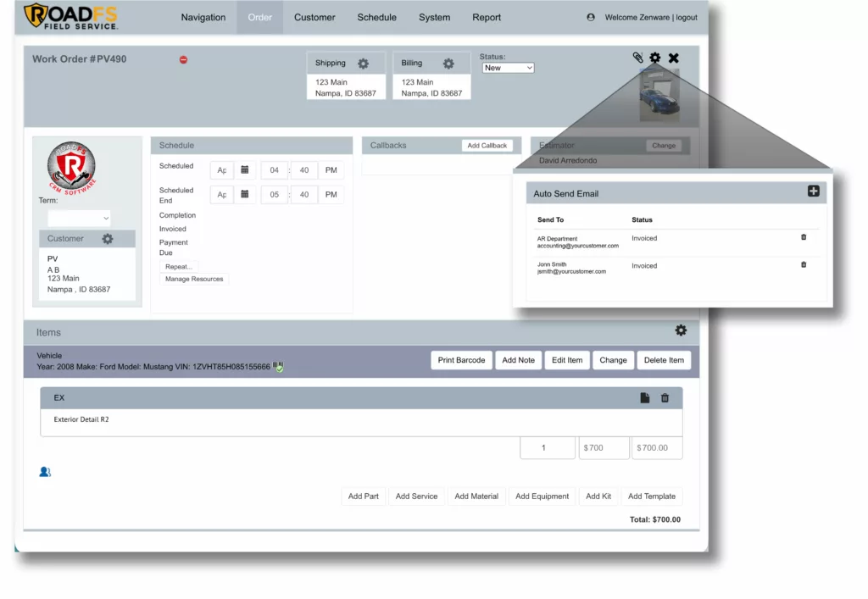Click Edit Item button
This screenshot has height=599, width=868.
tap(567, 360)
